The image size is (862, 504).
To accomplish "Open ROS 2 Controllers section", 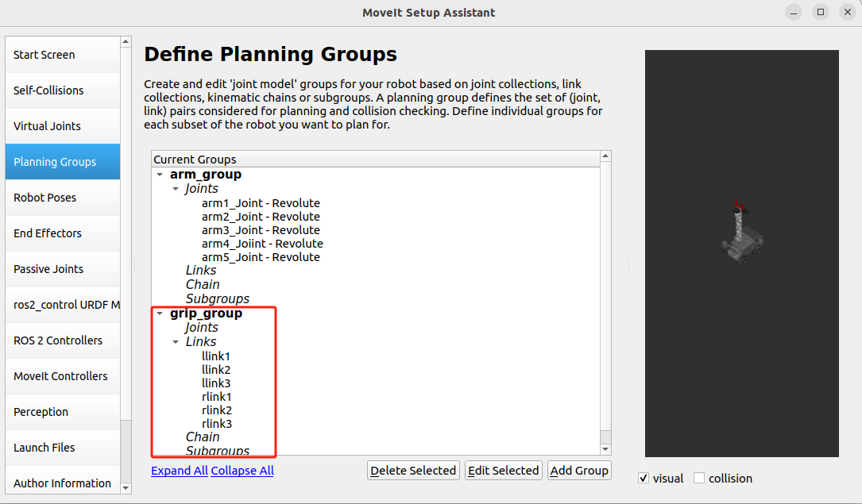I will (x=63, y=340).
